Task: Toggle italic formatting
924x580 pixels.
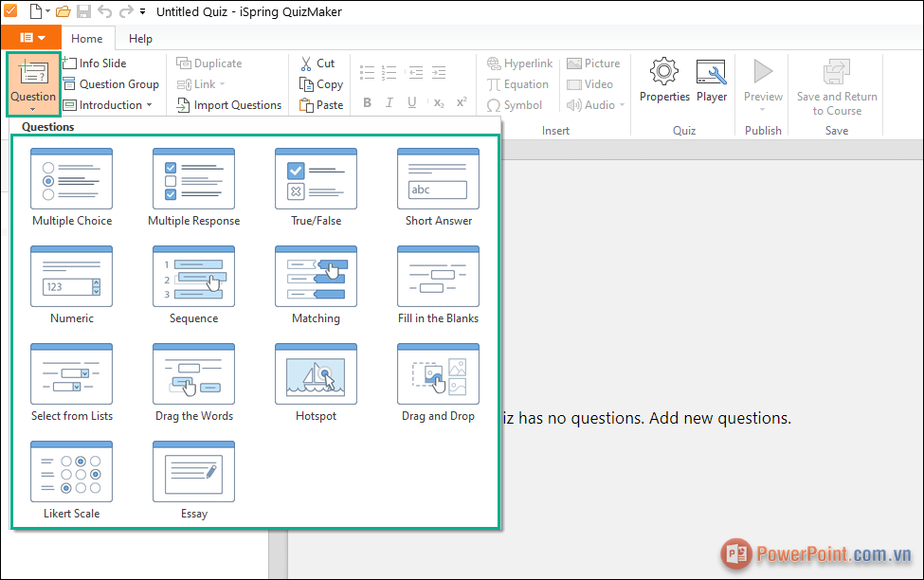Action: 389,102
